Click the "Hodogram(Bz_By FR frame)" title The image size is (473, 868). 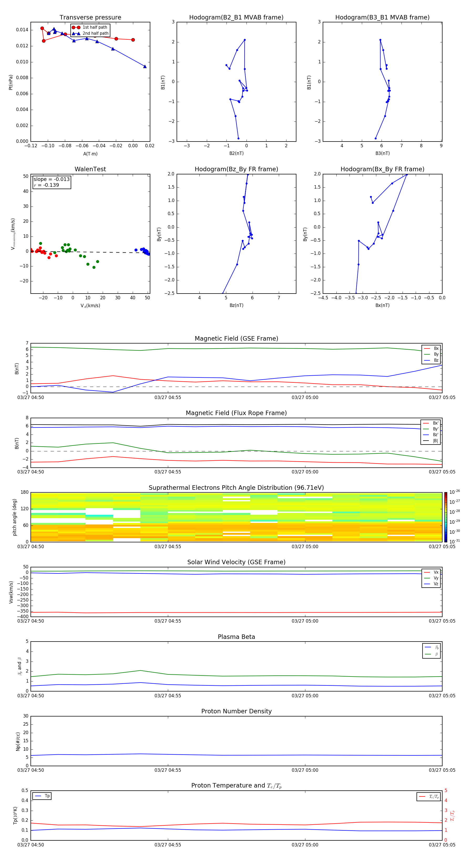(x=236, y=169)
